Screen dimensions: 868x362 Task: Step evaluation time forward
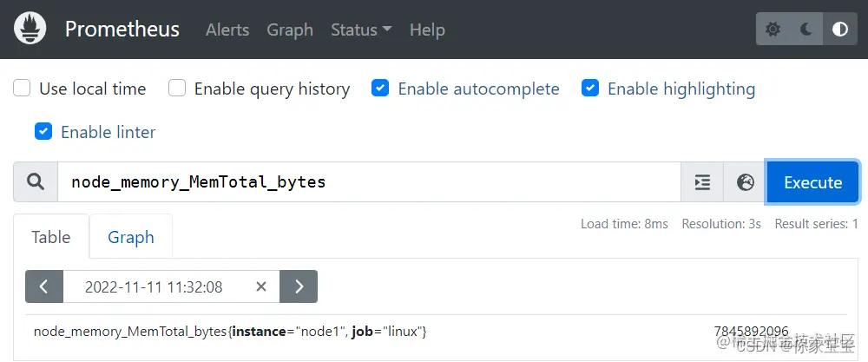pos(299,286)
